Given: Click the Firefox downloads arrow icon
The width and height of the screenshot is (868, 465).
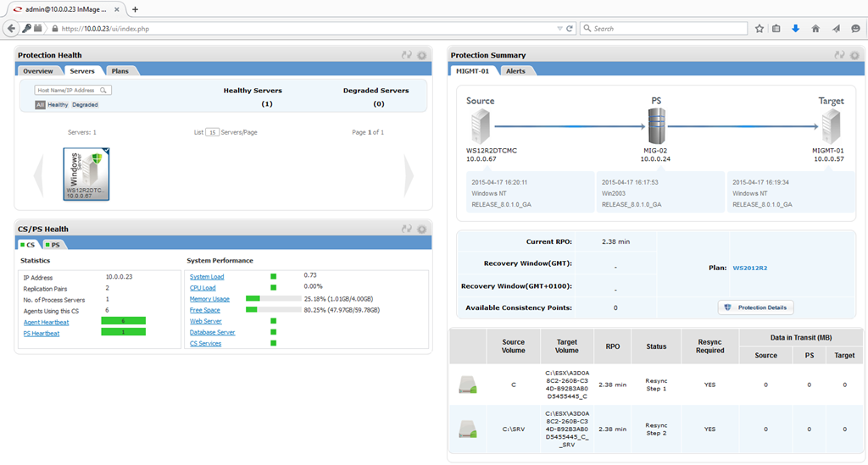Looking at the screenshot, I should (x=795, y=28).
